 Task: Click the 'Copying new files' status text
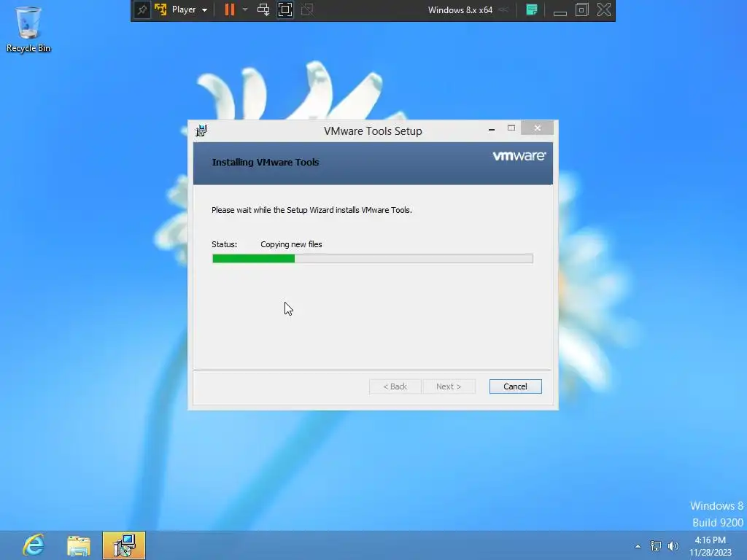[291, 244]
